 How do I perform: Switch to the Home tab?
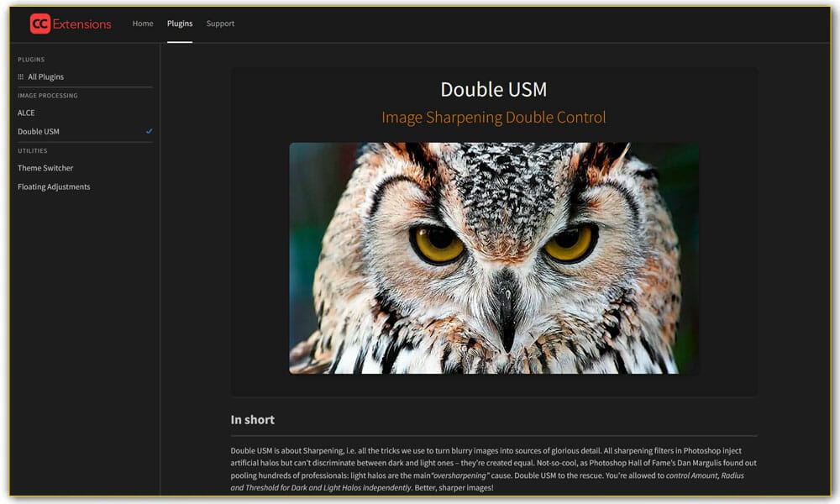tap(142, 24)
